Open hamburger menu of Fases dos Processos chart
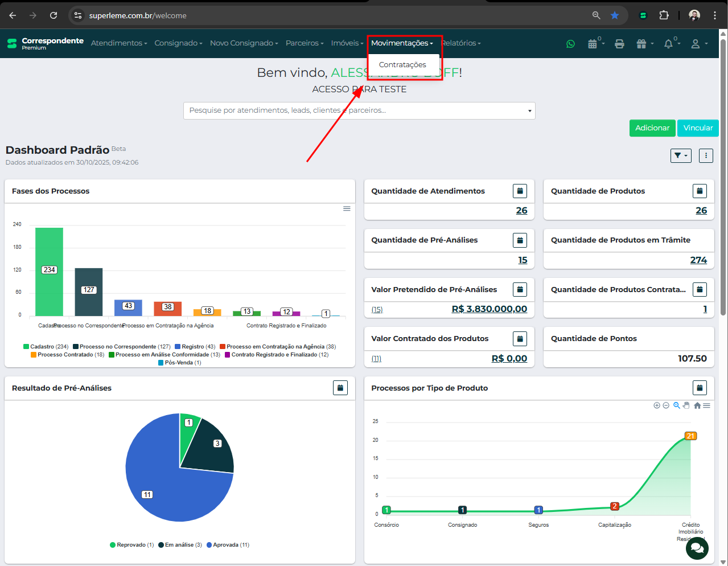The height and width of the screenshot is (566, 728). pyautogui.click(x=347, y=209)
